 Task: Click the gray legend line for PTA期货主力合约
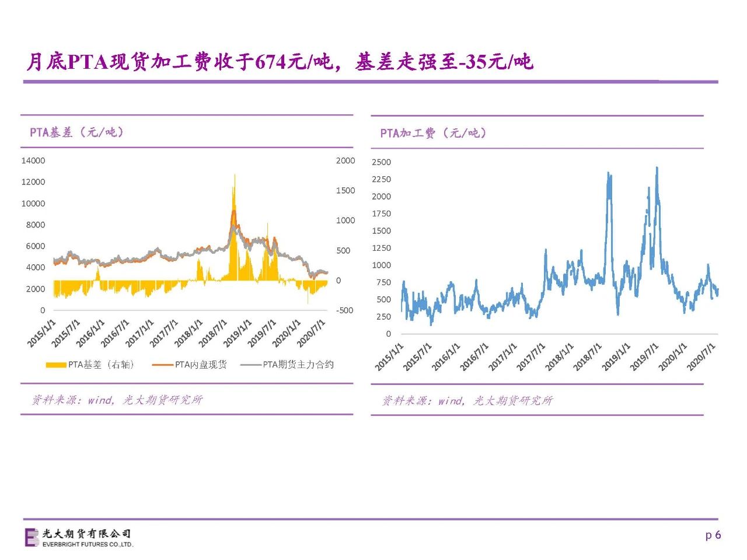click(x=250, y=365)
